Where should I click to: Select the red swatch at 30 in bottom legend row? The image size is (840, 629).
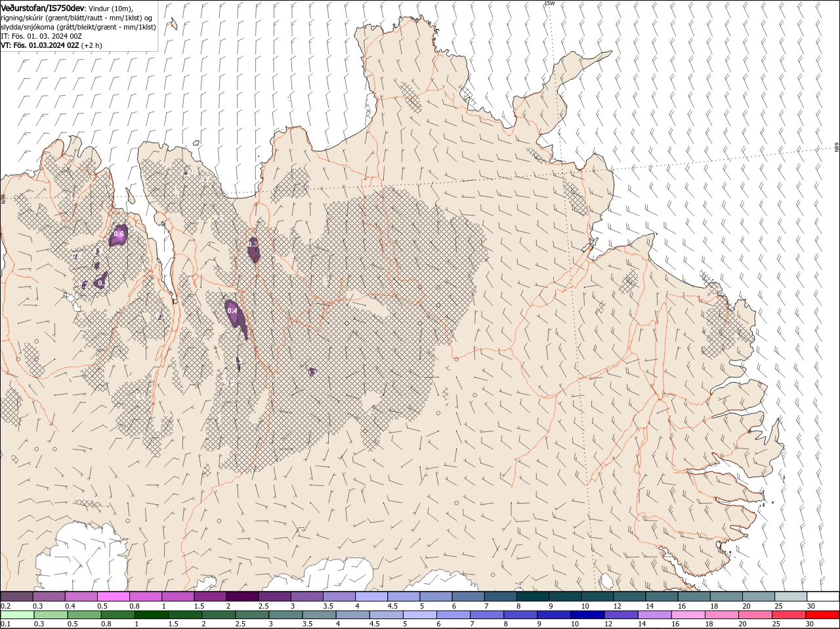pyautogui.click(x=823, y=615)
